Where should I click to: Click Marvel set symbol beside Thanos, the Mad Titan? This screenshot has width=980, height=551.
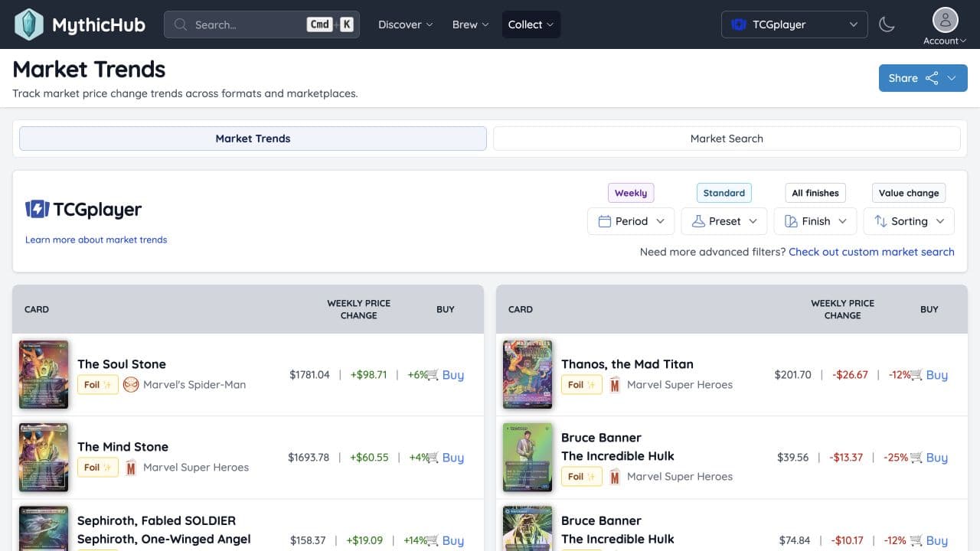(615, 384)
